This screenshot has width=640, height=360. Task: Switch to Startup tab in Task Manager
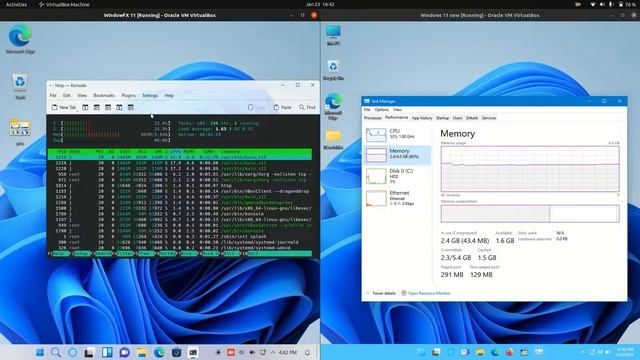coord(442,118)
